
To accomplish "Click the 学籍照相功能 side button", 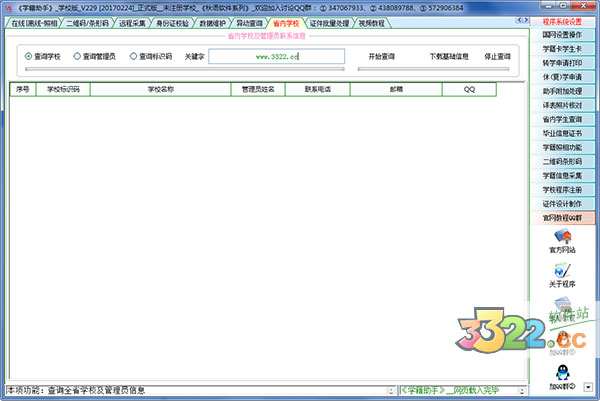I will coord(562,148).
